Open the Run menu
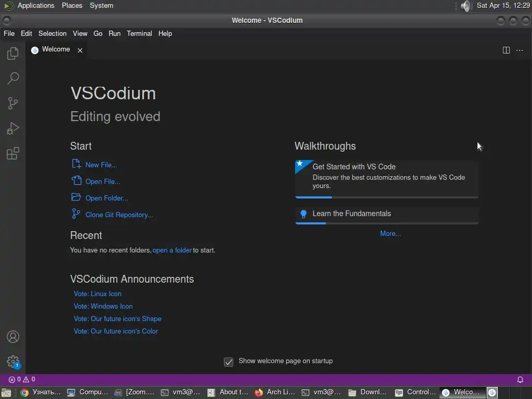 click(x=115, y=34)
